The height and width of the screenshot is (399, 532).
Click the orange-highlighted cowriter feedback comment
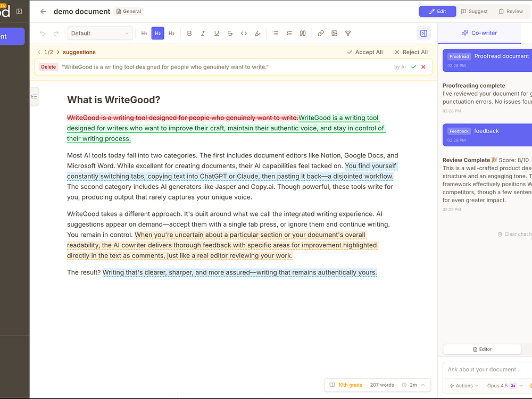(x=222, y=245)
